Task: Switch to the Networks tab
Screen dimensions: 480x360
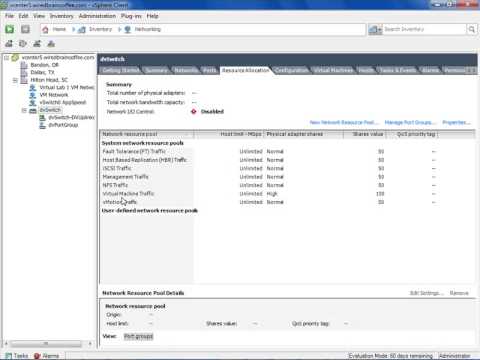Action: coord(186,70)
